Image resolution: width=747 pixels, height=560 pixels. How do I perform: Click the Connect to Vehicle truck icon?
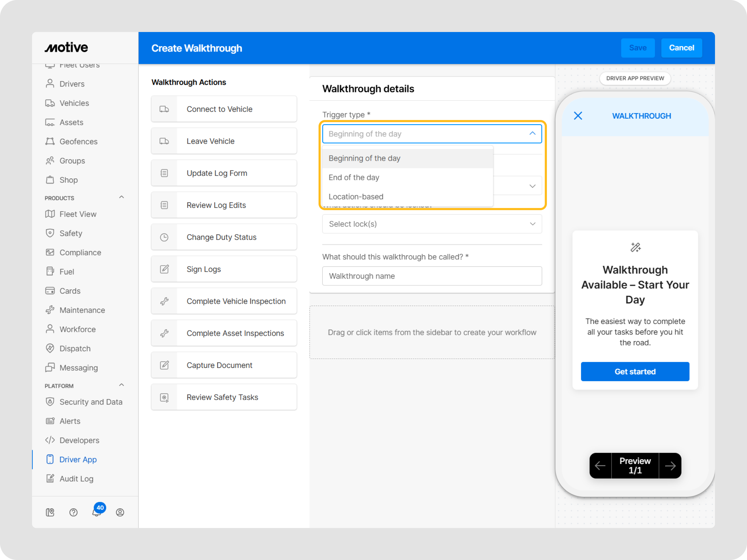pos(164,109)
